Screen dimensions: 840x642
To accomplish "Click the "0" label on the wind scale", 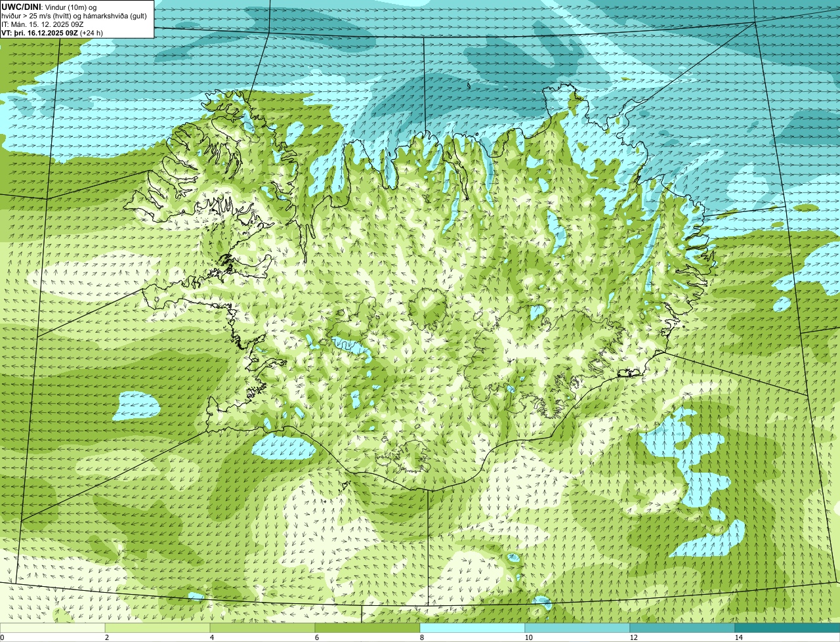I will [3, 637].
